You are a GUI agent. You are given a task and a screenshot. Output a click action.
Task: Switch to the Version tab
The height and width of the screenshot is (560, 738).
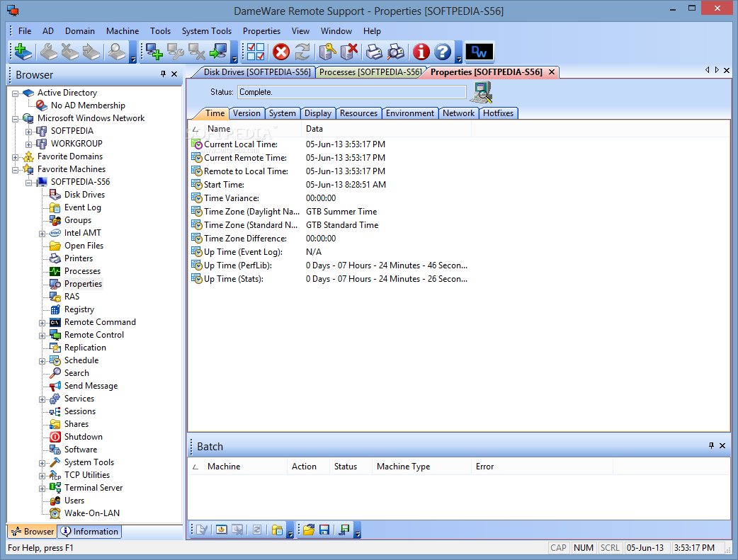click(x=246, y=113)
